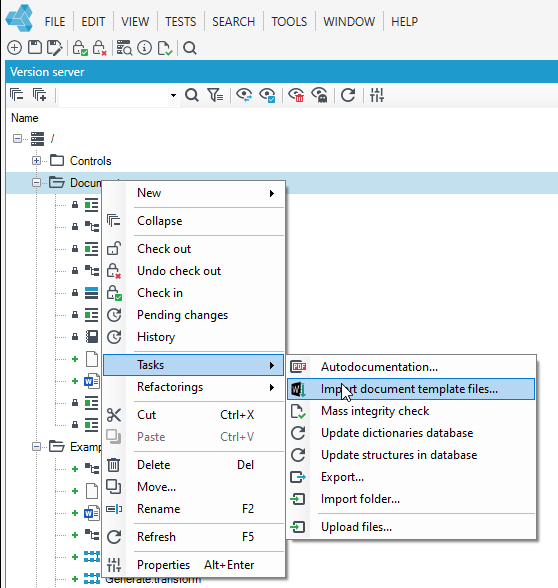Open the SEARCH menu
Viewport: 558px width, 588px height.
coord(234,21)
